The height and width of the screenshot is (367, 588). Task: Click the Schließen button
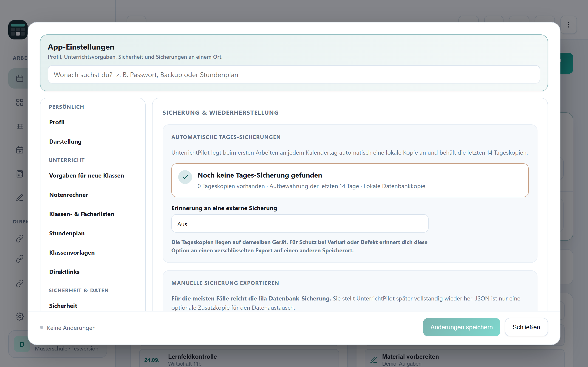(x=526, y=327)
